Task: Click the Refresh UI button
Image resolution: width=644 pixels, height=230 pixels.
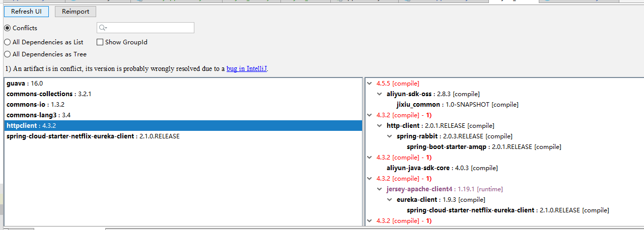Action: [x=26, y=12]
